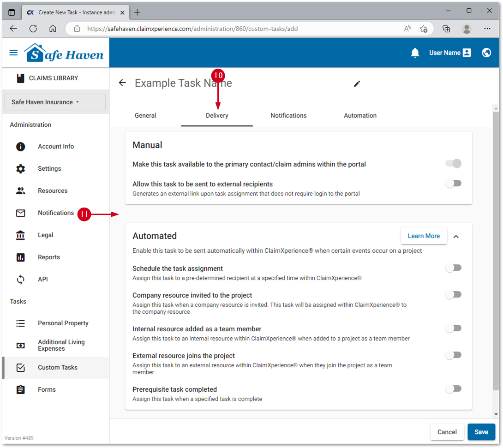
Task: Switch to the Automation tab
Action: point(360,116)
